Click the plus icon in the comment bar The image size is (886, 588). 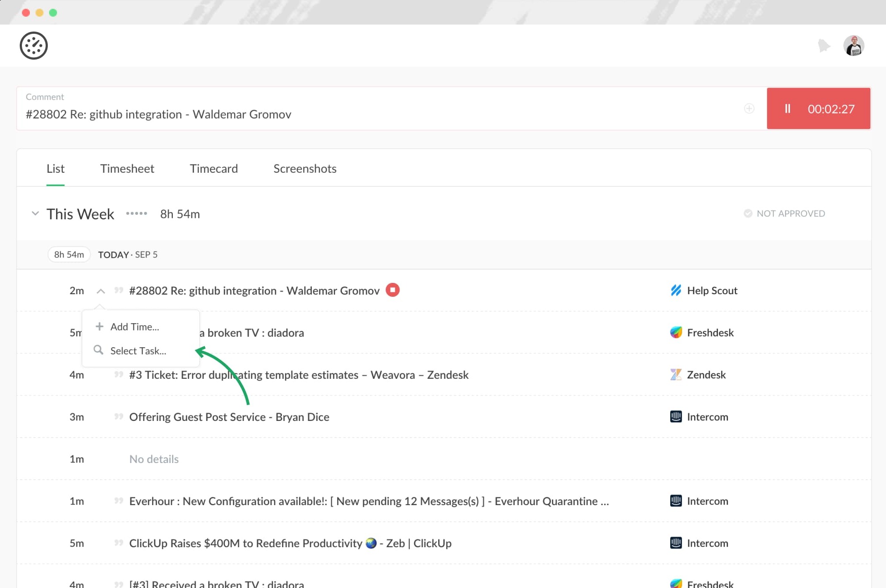[749, 108]
